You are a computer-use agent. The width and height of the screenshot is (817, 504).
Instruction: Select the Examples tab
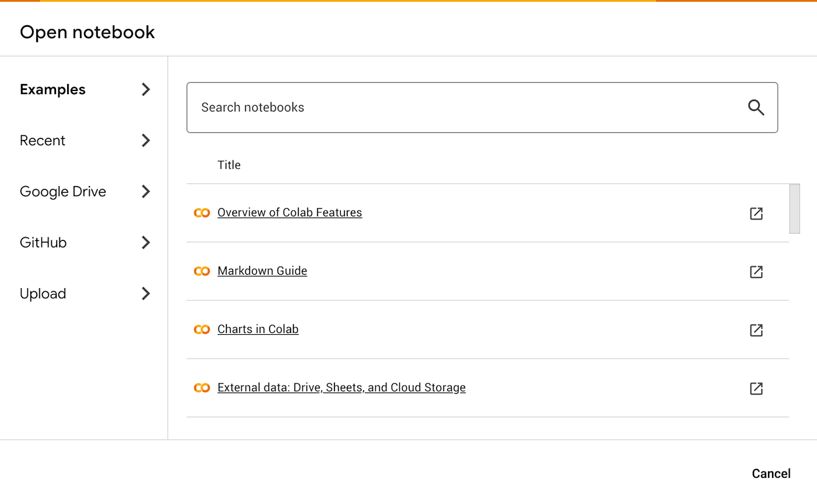53,89
